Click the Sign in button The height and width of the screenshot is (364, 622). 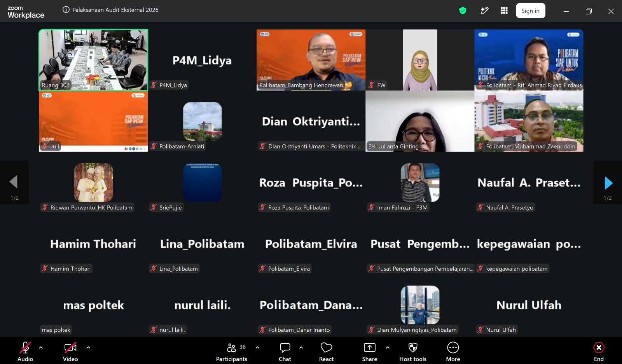click(x=530, y=11)
